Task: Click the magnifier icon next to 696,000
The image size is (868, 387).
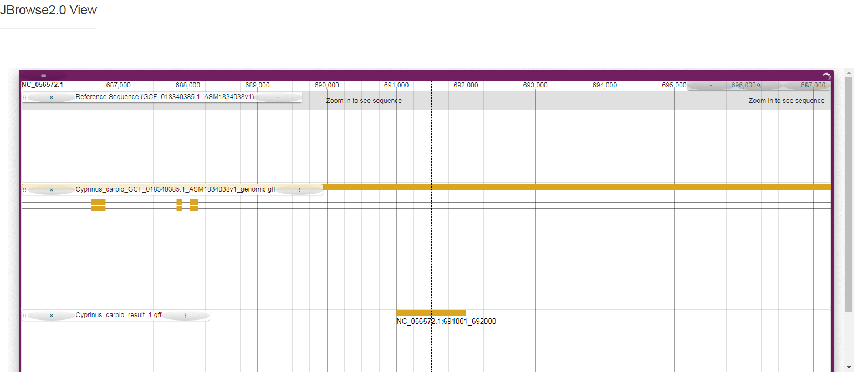Action: click(759, 85)
